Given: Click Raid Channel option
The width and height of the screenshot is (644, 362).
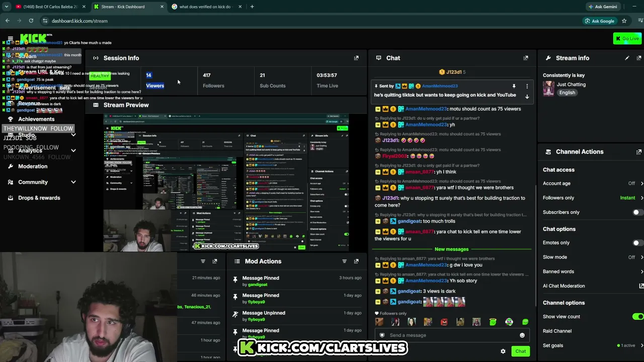Looking at the screenshot, I should 557,331.
